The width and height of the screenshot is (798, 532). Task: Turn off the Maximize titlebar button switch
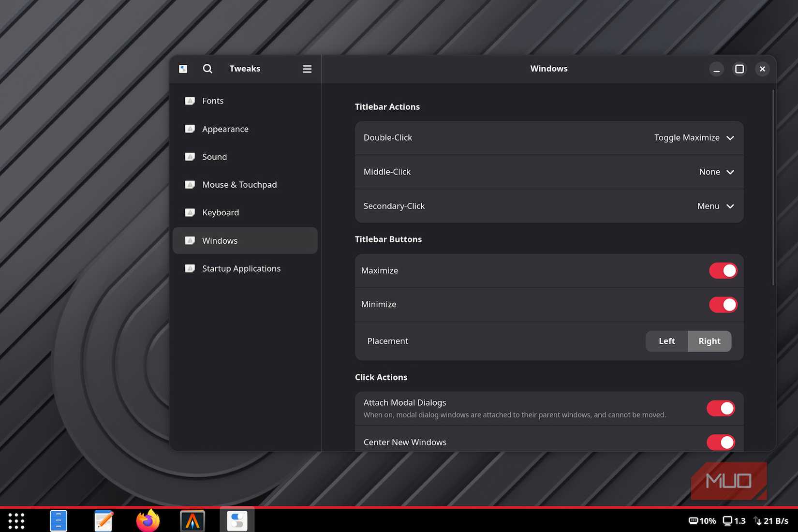tap(723, 270)
